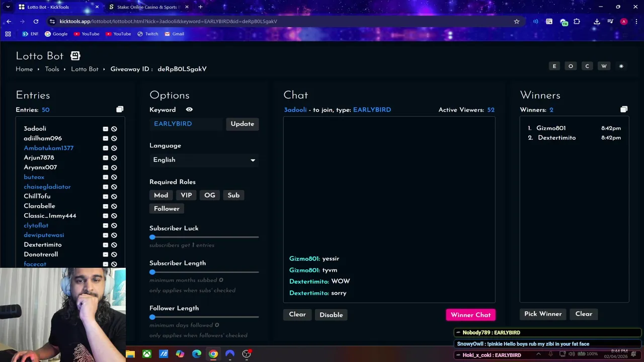Copy the entries list using the copy icon
Screen dimensions: 644x362
120,109
